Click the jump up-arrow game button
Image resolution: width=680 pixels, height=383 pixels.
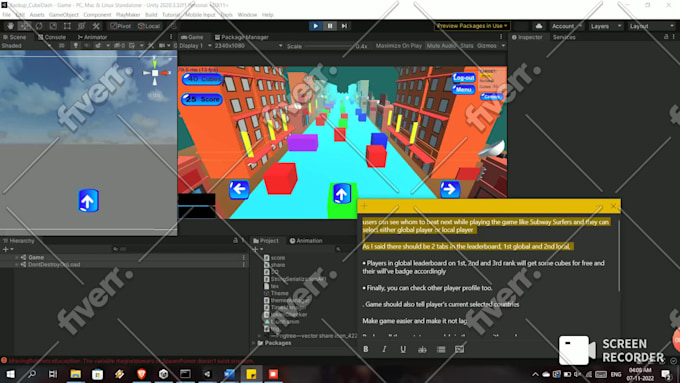342,194
